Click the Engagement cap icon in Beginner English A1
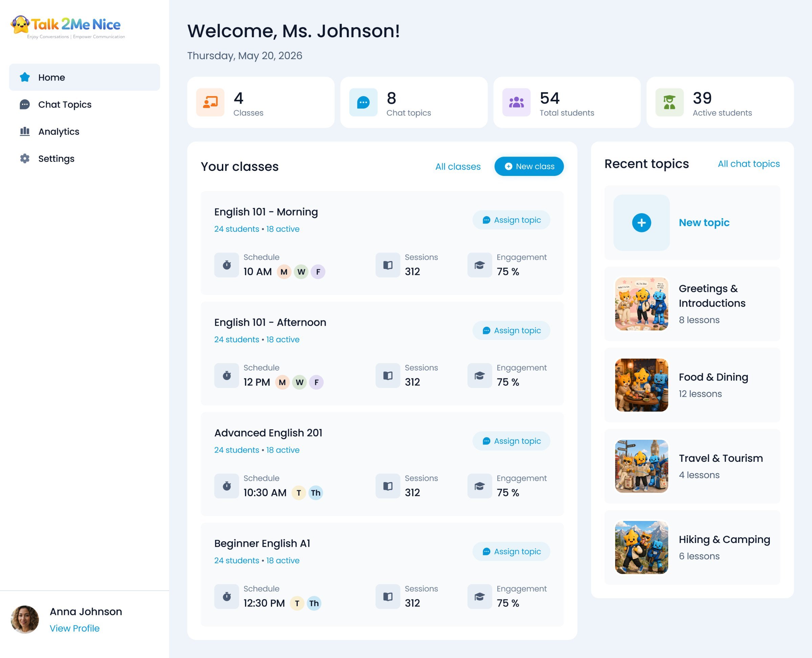The image size is (812, 658). (x=479, y=596)
